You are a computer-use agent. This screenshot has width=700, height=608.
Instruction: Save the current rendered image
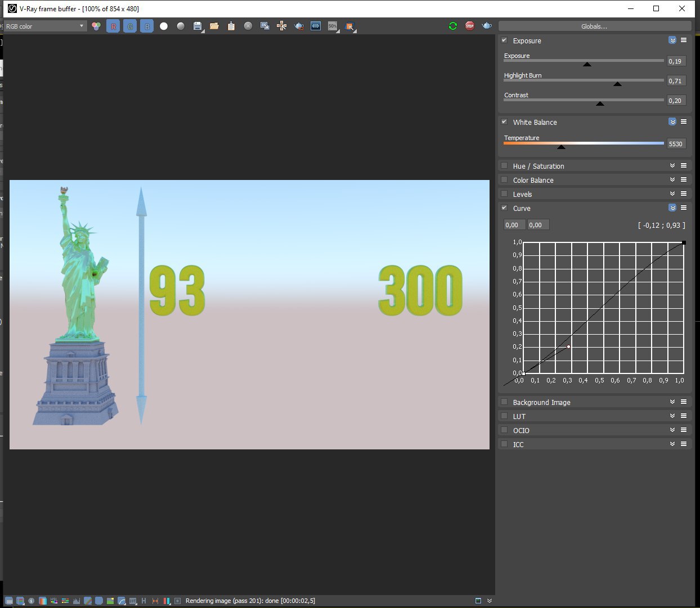[198, 26]
